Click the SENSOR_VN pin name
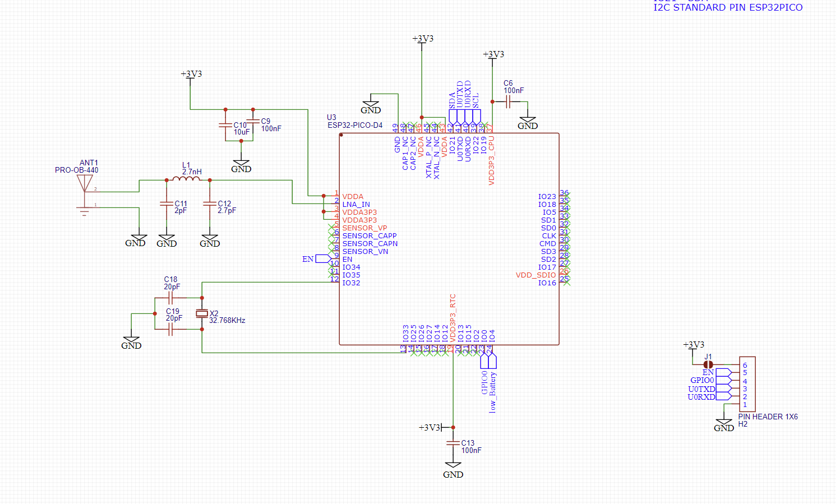This screenshot has height=504, width=836. pos(365,252)
